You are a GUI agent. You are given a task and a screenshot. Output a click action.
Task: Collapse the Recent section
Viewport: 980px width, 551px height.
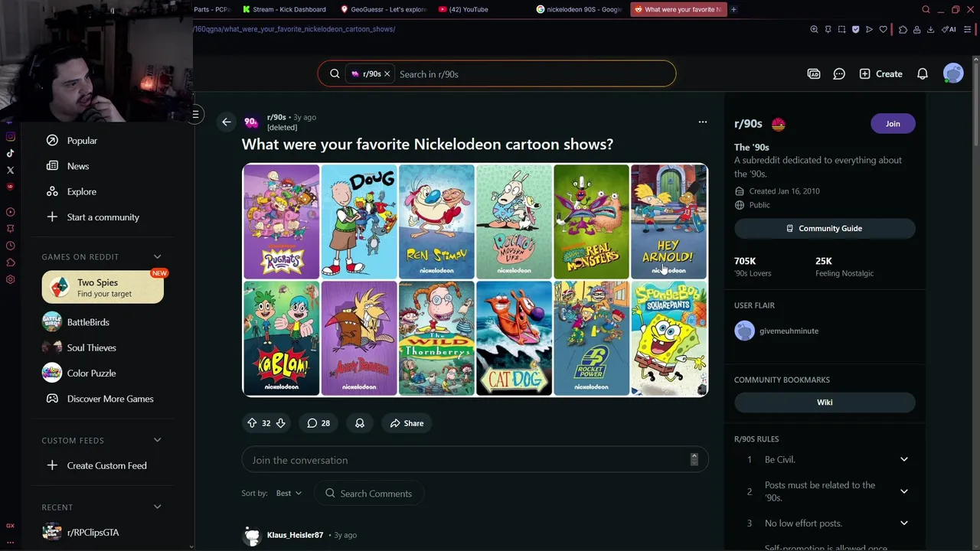pos(157,507)
